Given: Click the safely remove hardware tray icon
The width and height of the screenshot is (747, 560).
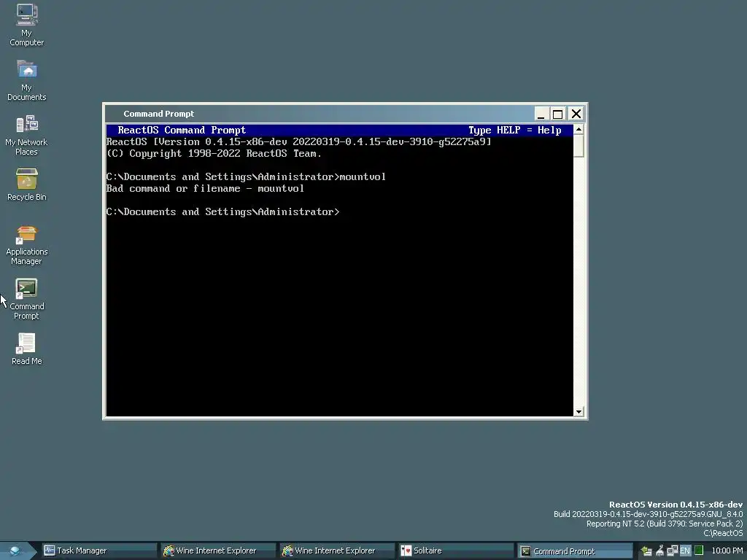Looking at the screenshot, I should pyautogui.click(x=646, y=551).
